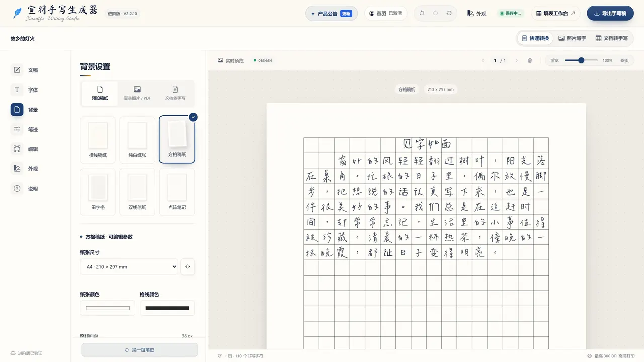Image resolution: width=644 pixels, height=362 pixels.
Task: Click the refresh sync icon in the top toolbar
Action: click(x=449, y=13)
